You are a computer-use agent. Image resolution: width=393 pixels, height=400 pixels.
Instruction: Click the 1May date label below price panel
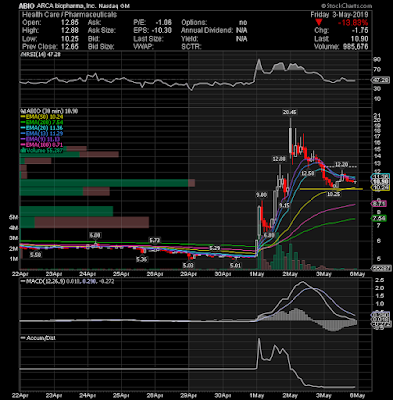pyautogui.click(x=256, y=274)
